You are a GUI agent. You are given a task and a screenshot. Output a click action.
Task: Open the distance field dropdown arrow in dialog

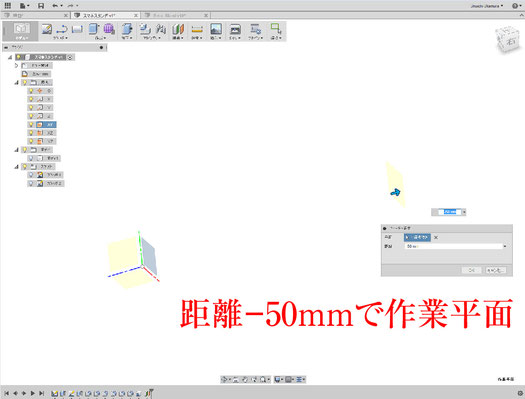coord(505,246)
